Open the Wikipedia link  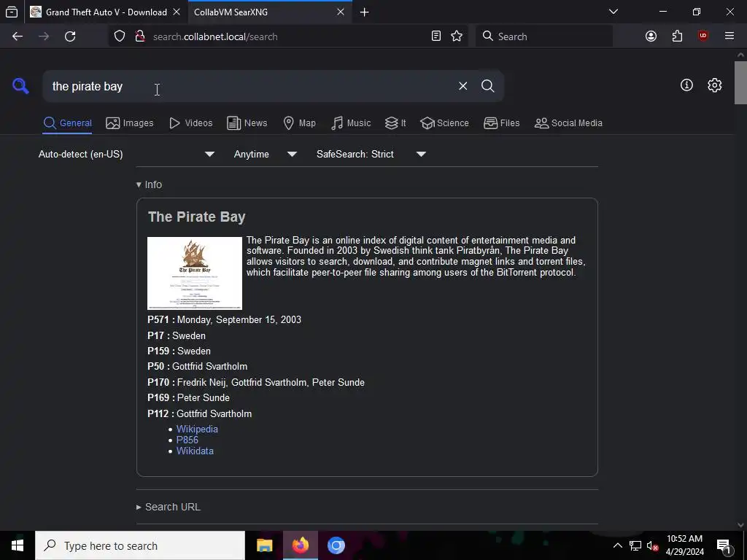pyautogui.click(x=197, y=429)
